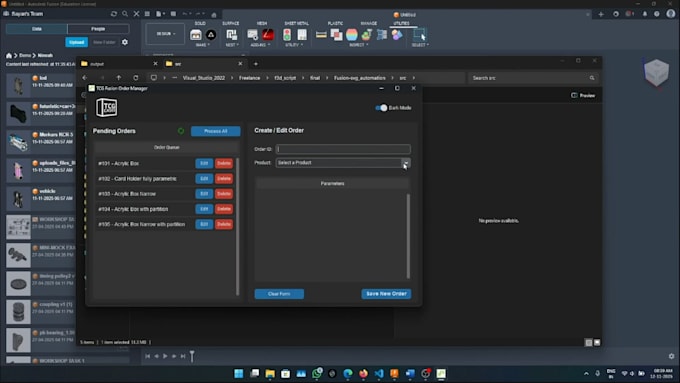680x383 pixels.
Task: Open the SOLID ribbon tab
Action: coord(200,23)
